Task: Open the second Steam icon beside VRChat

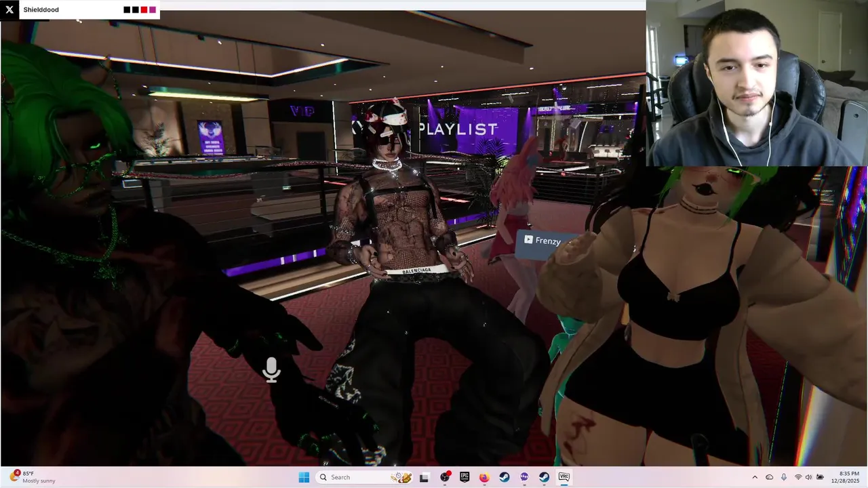Action: click(544, 477)
